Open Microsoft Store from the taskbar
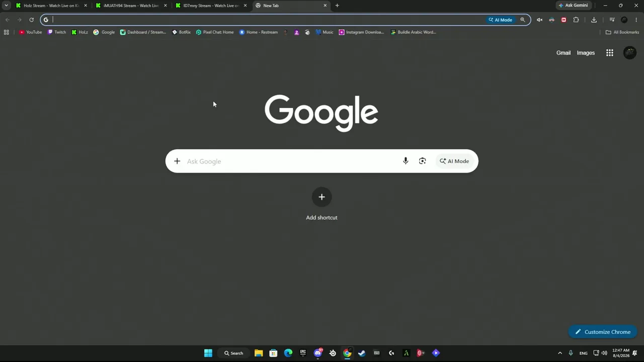 point(273,353)
